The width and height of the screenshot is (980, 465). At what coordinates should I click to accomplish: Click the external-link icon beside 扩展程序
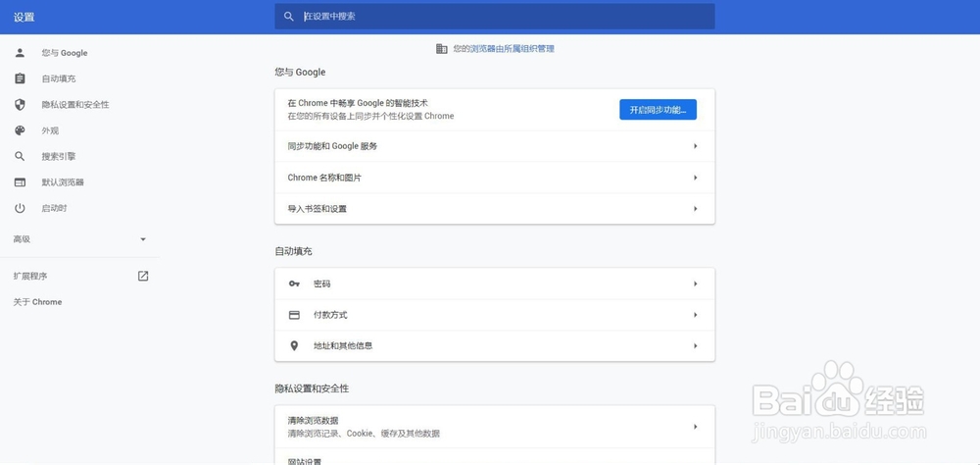(x=143, y=276)
